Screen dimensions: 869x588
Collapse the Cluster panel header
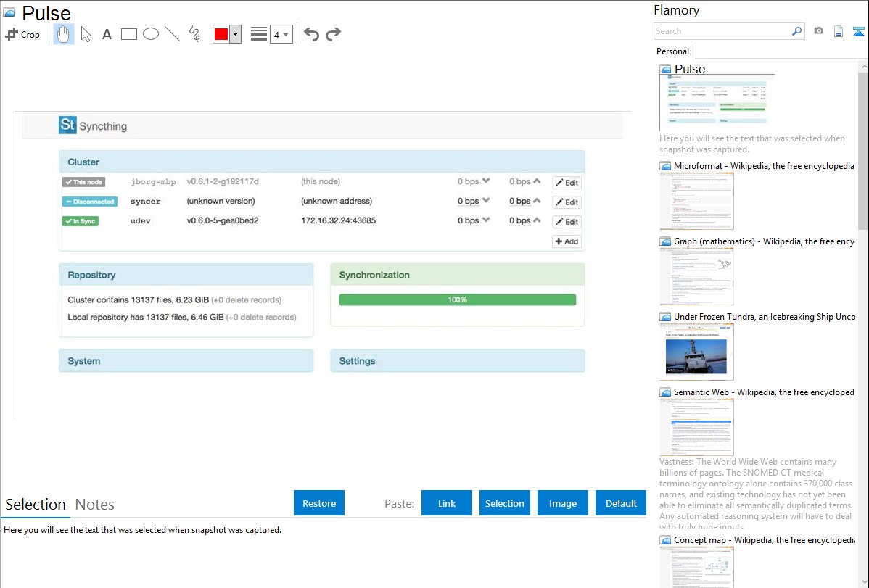coord(321,162)
